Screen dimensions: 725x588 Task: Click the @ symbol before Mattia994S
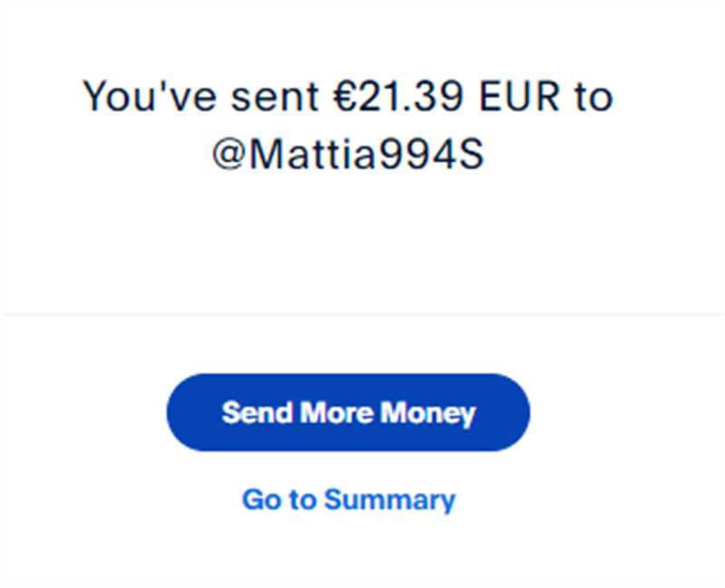click(x=228, y=154)
